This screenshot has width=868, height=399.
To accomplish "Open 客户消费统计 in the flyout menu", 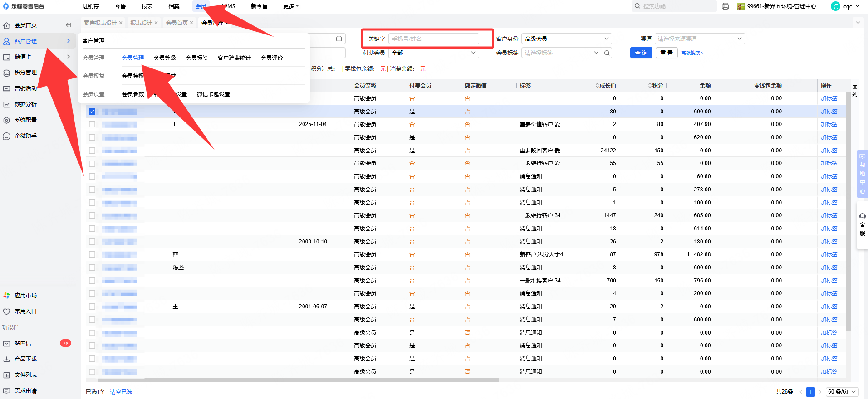I will point(234,58).
